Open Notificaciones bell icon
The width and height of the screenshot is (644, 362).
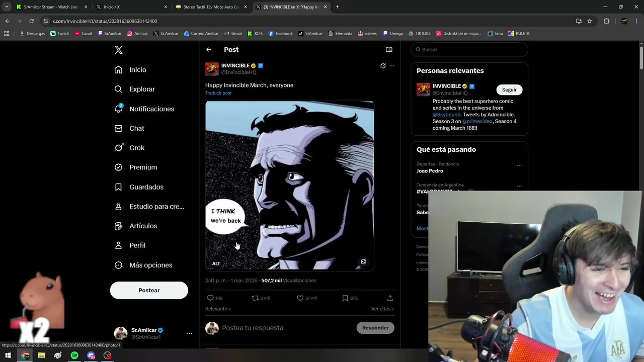pyautogui.click(x=119, y=109)
